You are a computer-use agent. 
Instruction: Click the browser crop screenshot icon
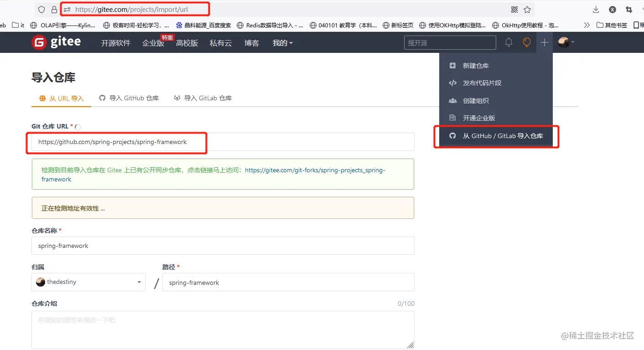629,10
